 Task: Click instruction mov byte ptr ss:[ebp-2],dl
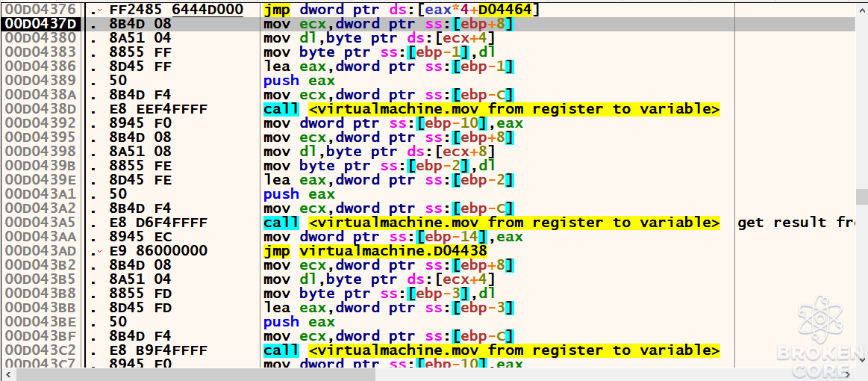click(378, 166)
